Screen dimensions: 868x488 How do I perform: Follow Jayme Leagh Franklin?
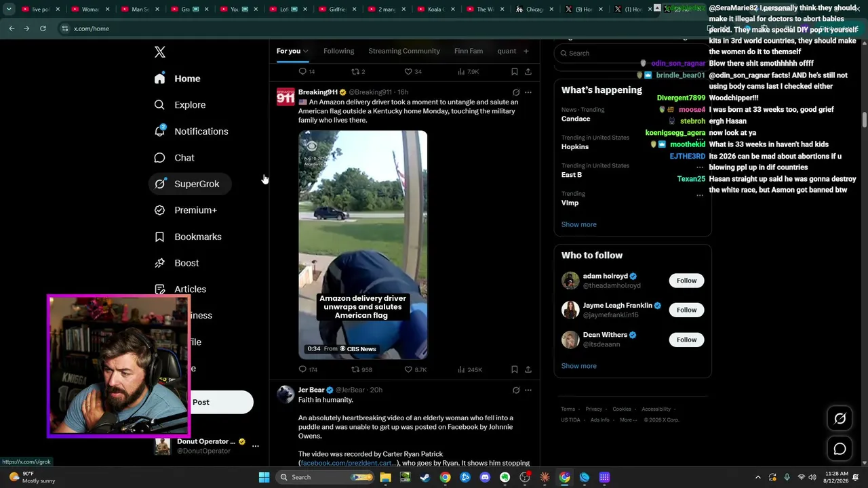[686, 310]
